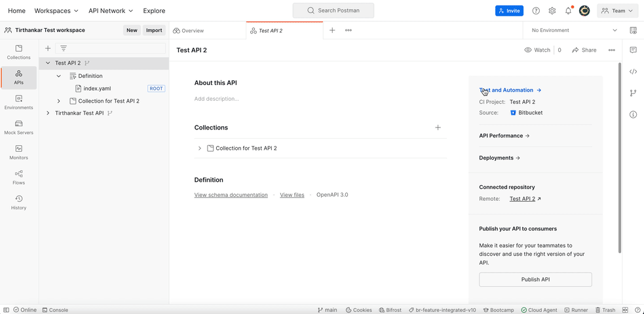Open the Collections sidebar panel

click(x=19, y=52)
